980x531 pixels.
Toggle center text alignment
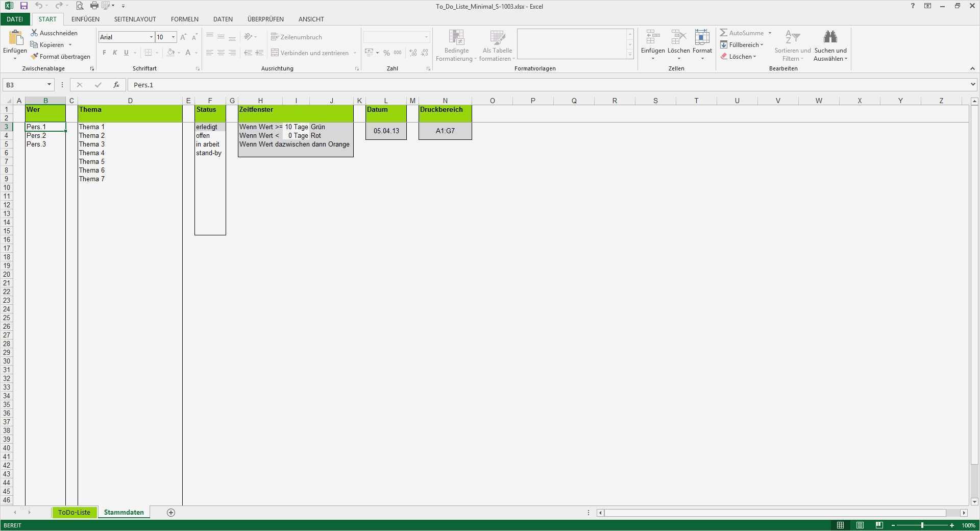220,53
